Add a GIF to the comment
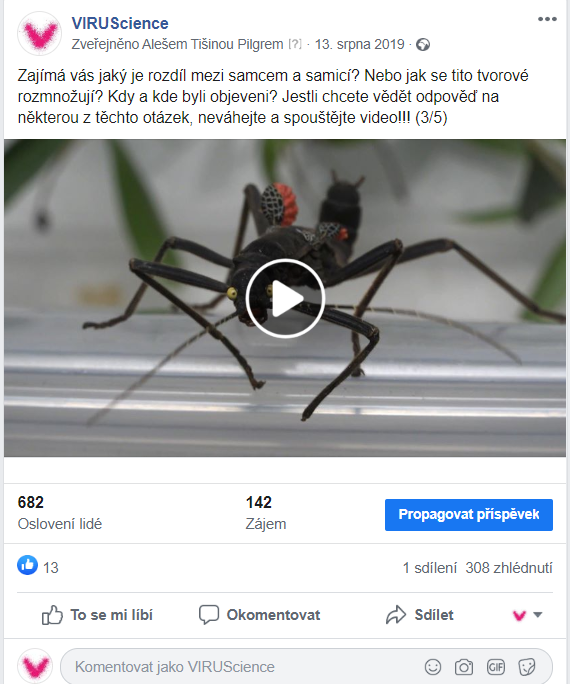 point(495,667)
